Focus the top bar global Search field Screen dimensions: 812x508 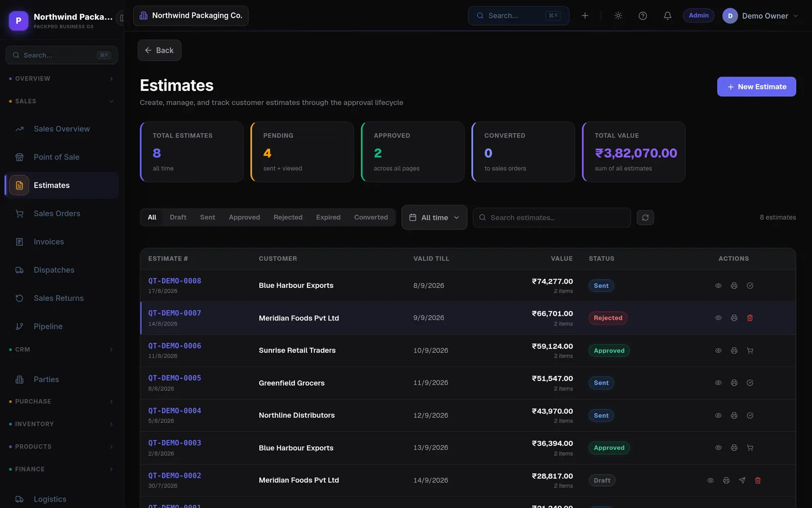point(518,16)
